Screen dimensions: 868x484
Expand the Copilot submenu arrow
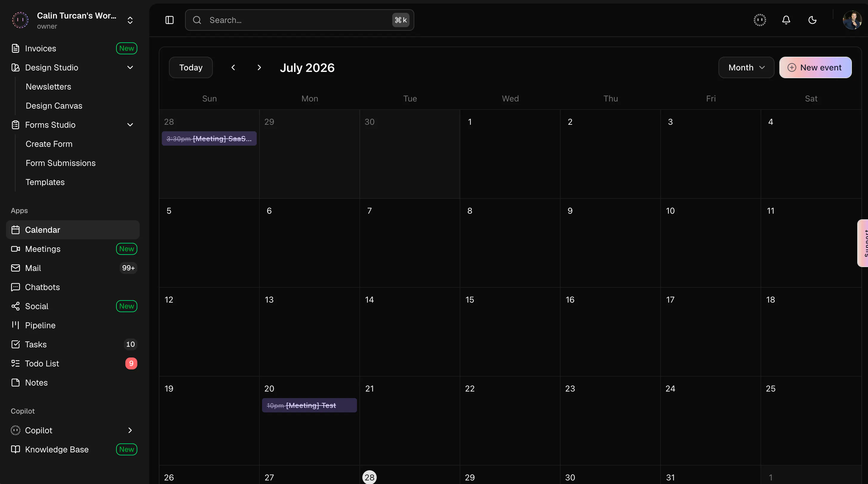click(x=130, y=431)
